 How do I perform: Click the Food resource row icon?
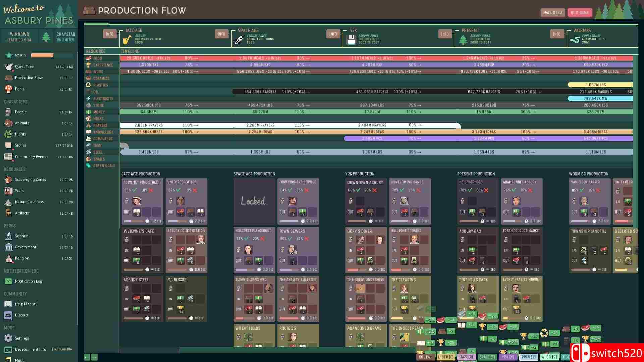click(88, 58)
